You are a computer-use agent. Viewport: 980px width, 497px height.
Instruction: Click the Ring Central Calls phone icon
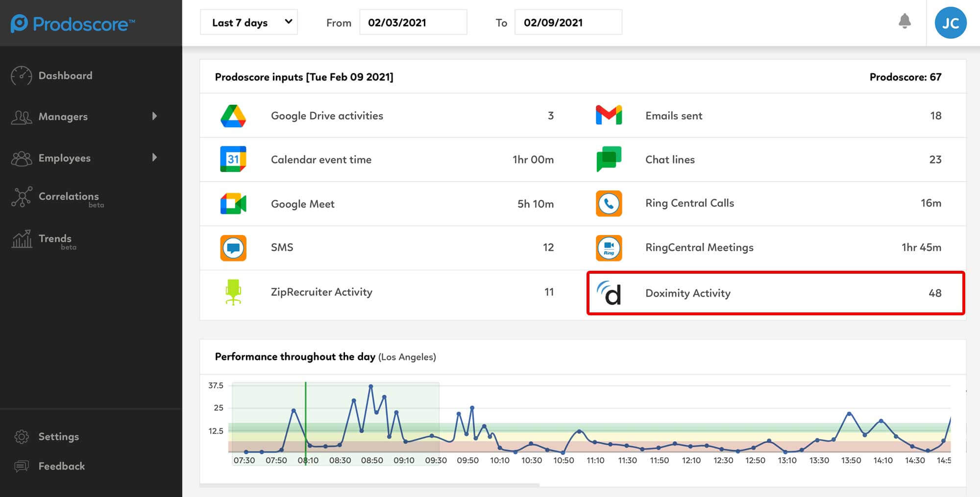tap(609, 203)
